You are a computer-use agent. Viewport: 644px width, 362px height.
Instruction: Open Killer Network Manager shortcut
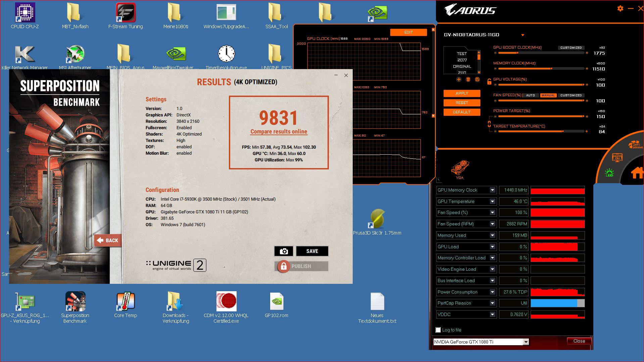[25, 57]
